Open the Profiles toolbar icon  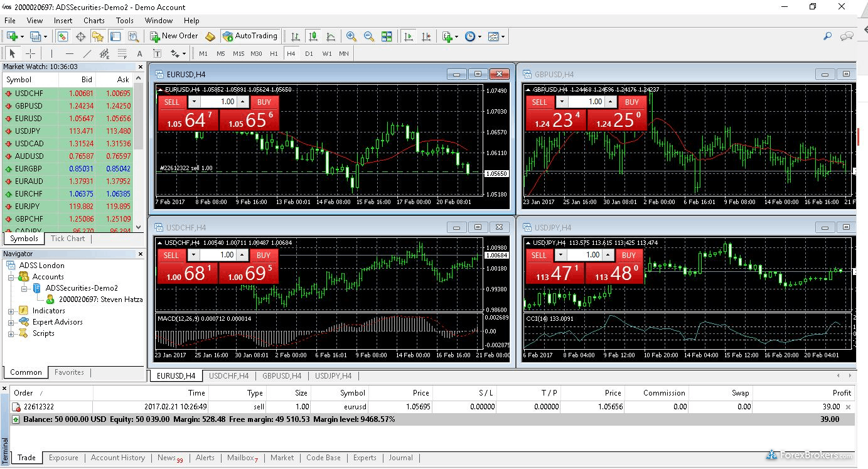[x=35, y=36]
